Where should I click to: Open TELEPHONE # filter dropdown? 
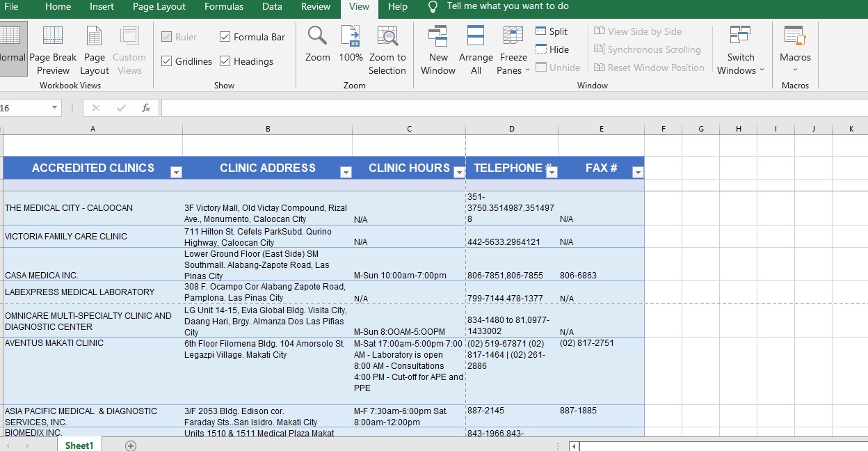[x=552, y=173]
